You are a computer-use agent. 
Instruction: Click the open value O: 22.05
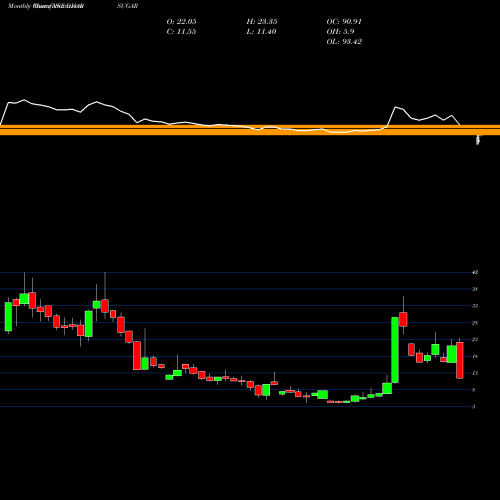click(181, 22)
